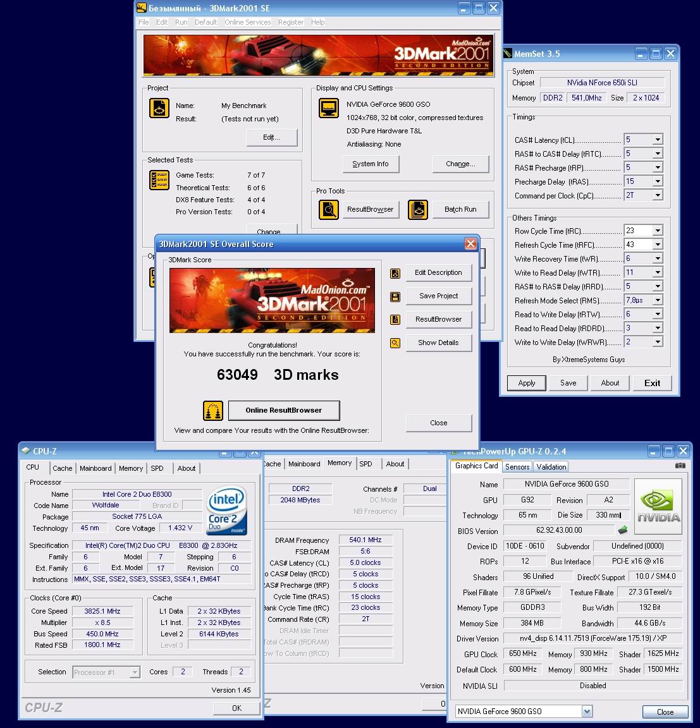Click the Edit Description button
Viewport: 700px width, 728px height.
(x=438, y=272)
